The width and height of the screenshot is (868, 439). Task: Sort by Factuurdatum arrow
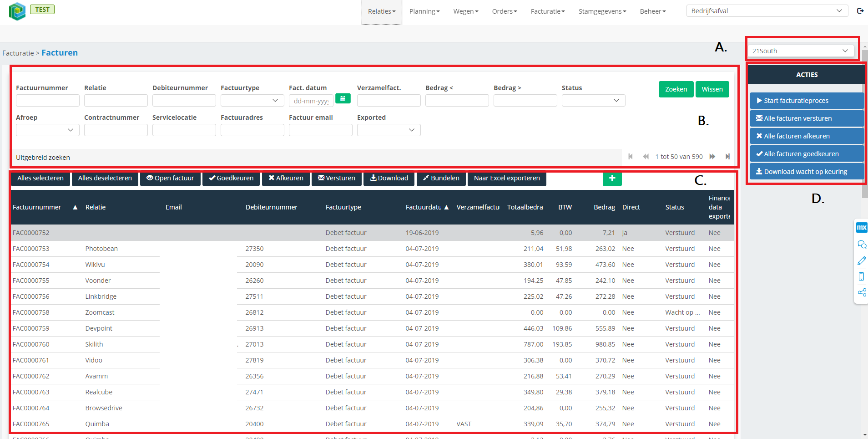click(446, 207)
